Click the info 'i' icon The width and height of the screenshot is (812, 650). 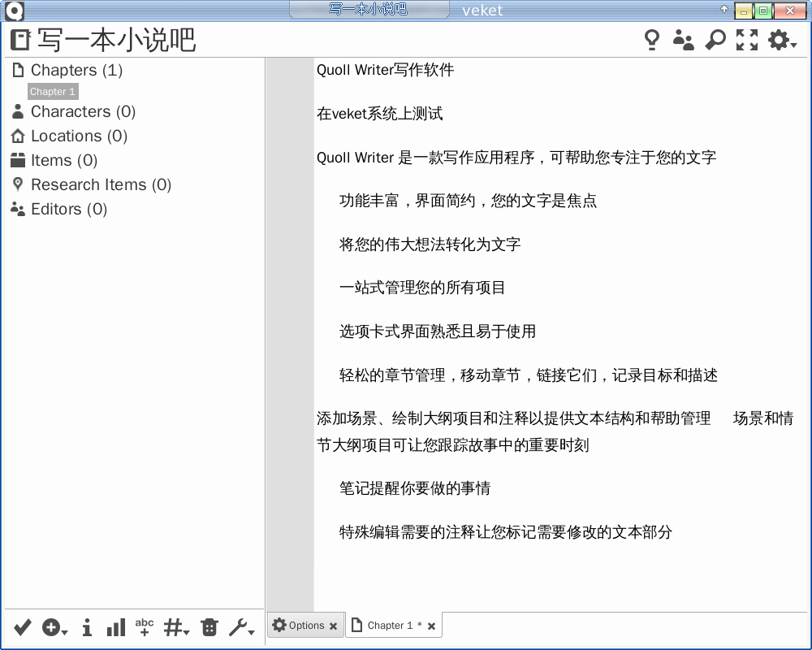(x=87, y=627)
